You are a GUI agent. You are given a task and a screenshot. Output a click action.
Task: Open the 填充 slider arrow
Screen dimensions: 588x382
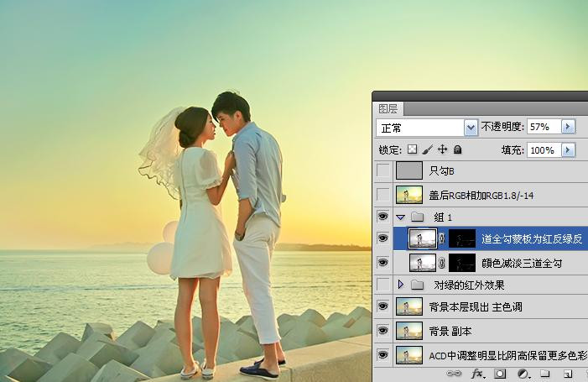point(568,150)
